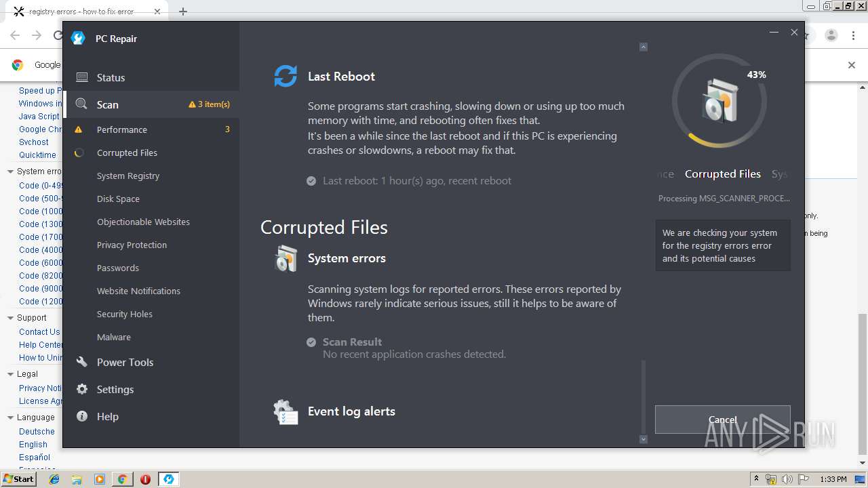Viewport: 868px width, 488px height.
Task: Collapse the System errors tree in browser
Action: coord(10,171)
